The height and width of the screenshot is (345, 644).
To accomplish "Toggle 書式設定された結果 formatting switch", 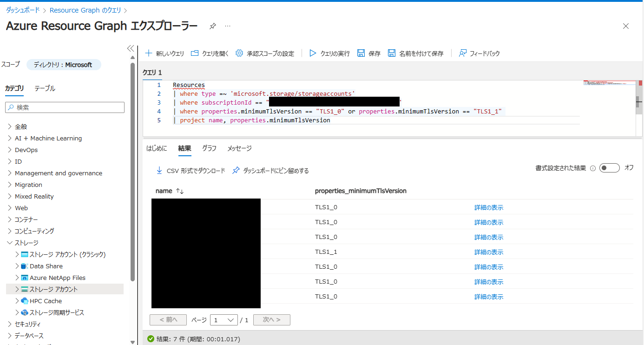I will 609,168.
